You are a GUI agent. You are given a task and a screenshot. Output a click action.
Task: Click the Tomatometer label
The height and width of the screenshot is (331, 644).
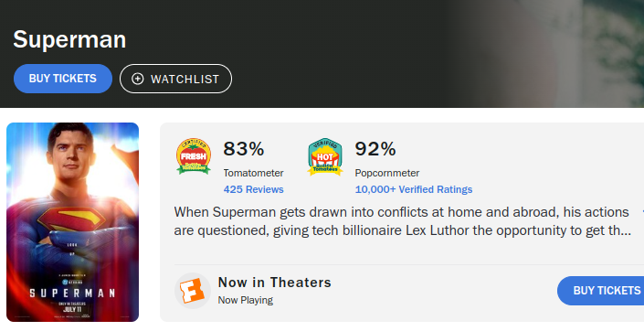(x=253, y=173)
